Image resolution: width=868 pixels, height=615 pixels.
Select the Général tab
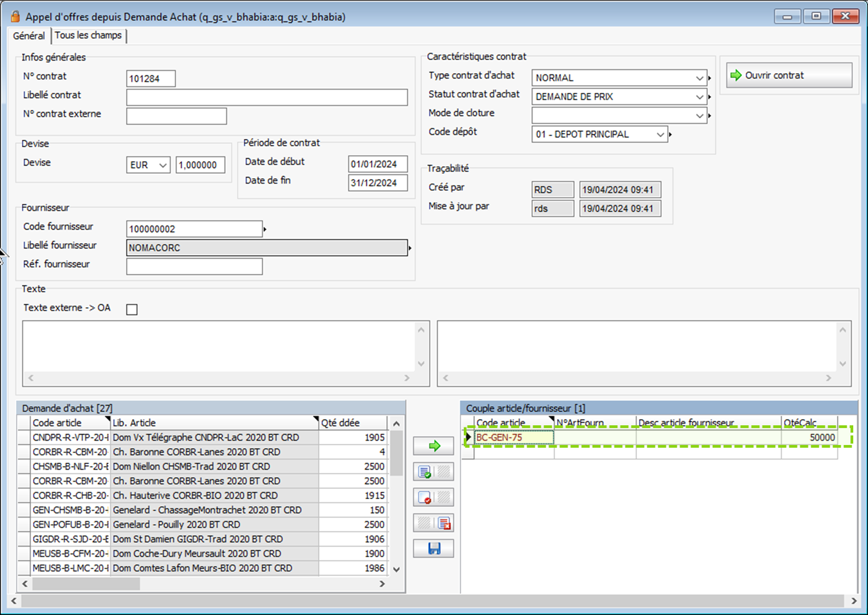(x=29, y=36)
